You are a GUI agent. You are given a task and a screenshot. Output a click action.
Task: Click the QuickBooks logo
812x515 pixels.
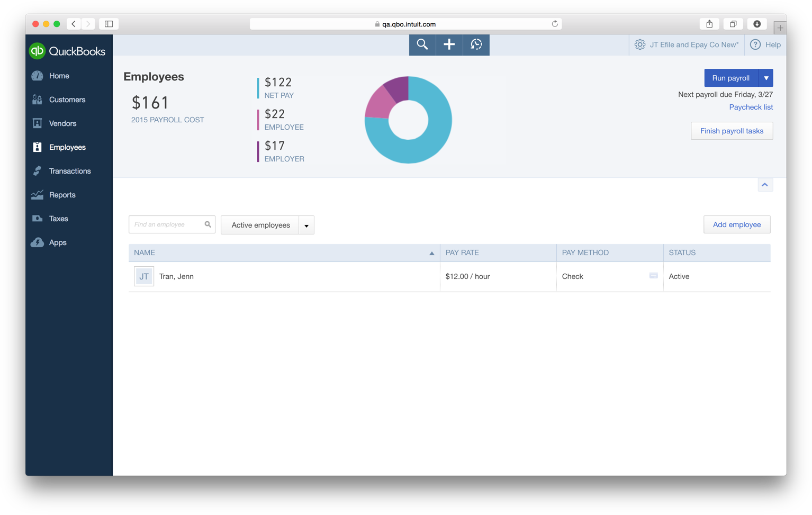click(x=67, y=51)
